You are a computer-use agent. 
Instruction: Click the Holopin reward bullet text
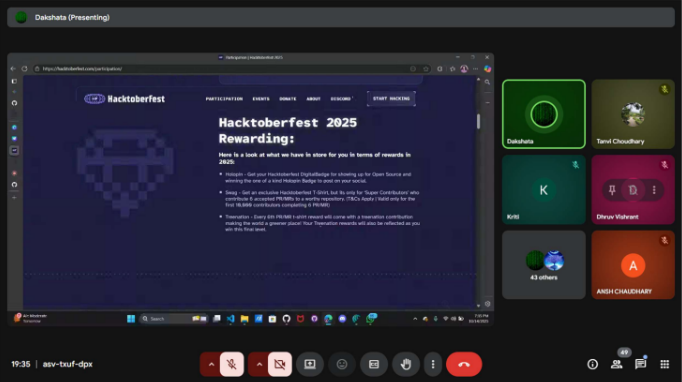click(x=318, y=177)
